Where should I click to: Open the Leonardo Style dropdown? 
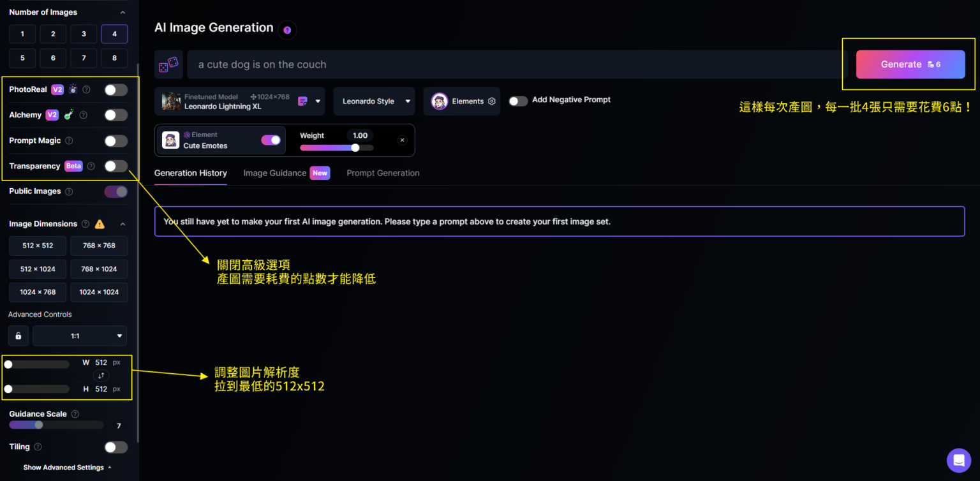click(374, 101)
